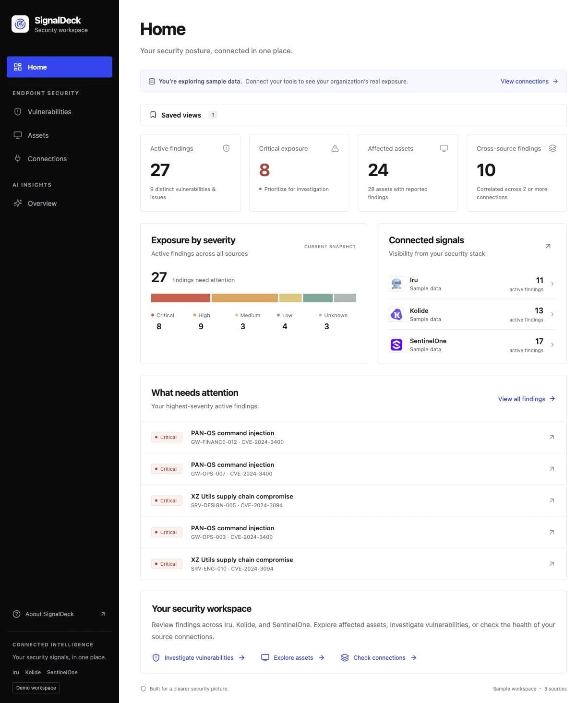Click the Saved views count badge
The width and height of the screenshot is (588, 703).
click(213, 115)
